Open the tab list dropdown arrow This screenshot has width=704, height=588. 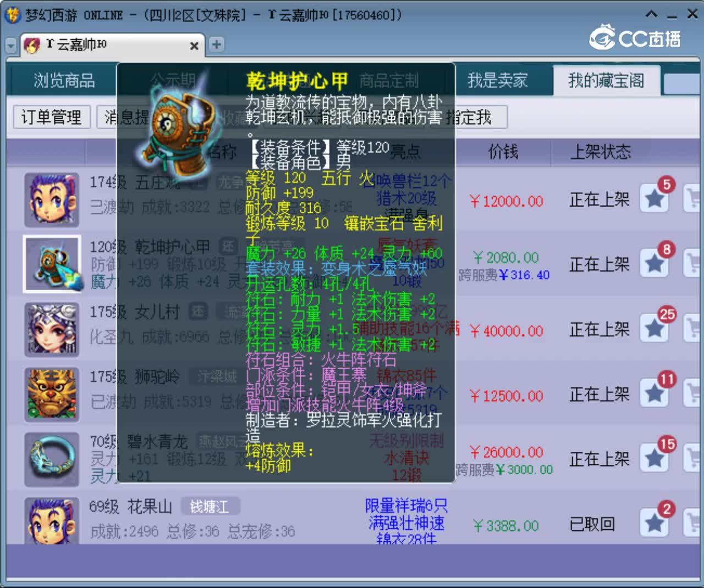coord(11,45)
